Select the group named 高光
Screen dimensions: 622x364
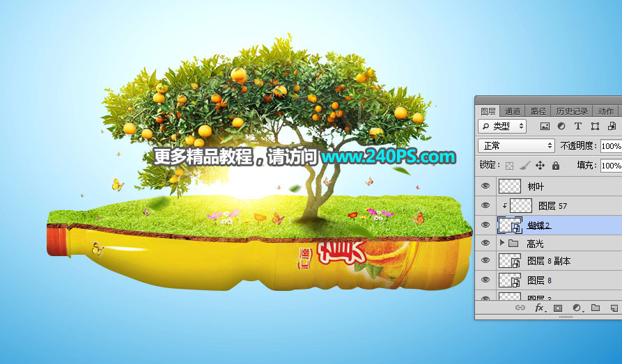[535, 244]
